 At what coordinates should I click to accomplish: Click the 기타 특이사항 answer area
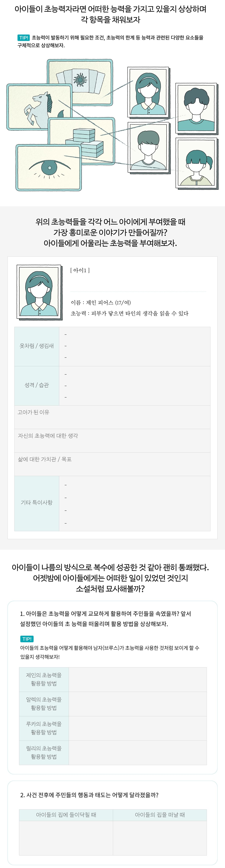click(x=134, y=503)
